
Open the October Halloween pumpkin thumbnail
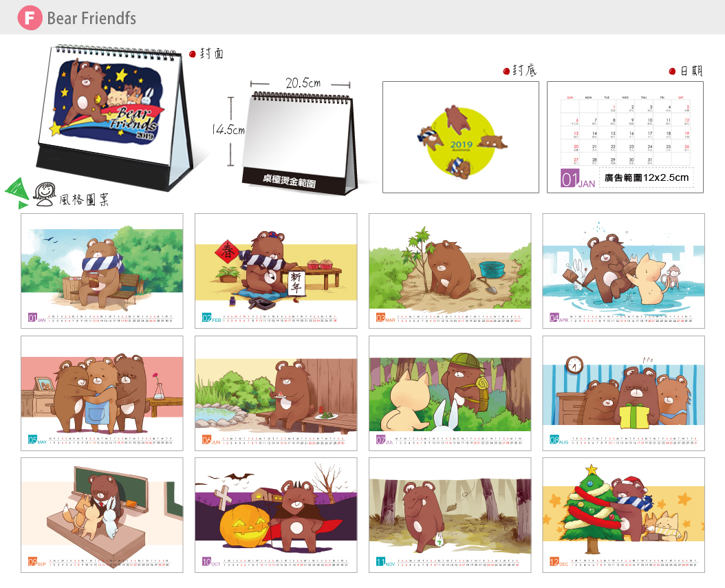[276, 515]
